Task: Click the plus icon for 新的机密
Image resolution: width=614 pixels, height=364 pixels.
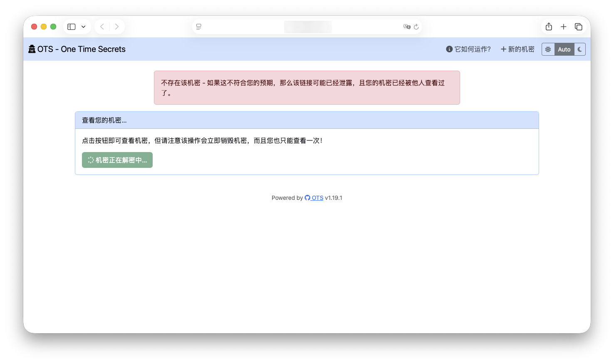Action: [503, 49]
